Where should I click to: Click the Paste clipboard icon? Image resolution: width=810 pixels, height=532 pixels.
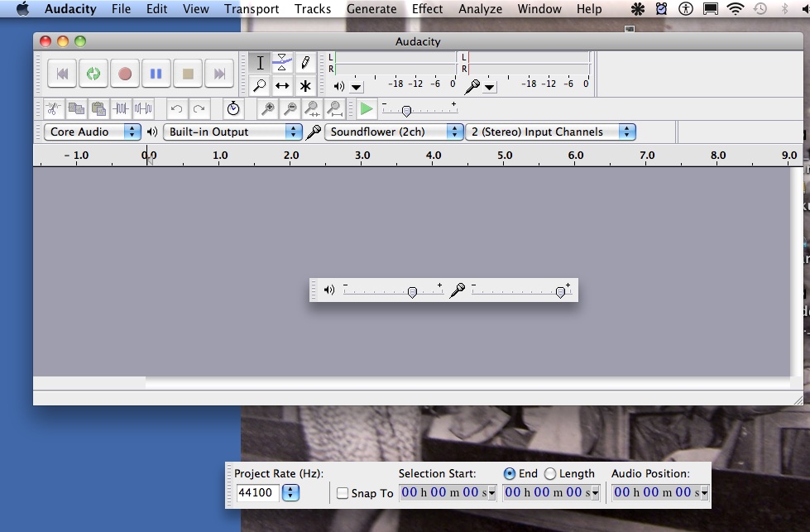pyautogui.click(x=98, y=108)
